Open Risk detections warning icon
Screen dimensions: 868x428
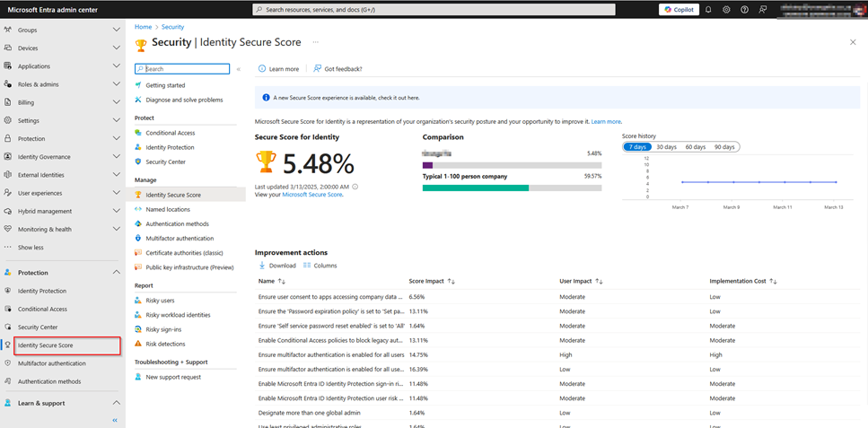(x=138, y=344)
